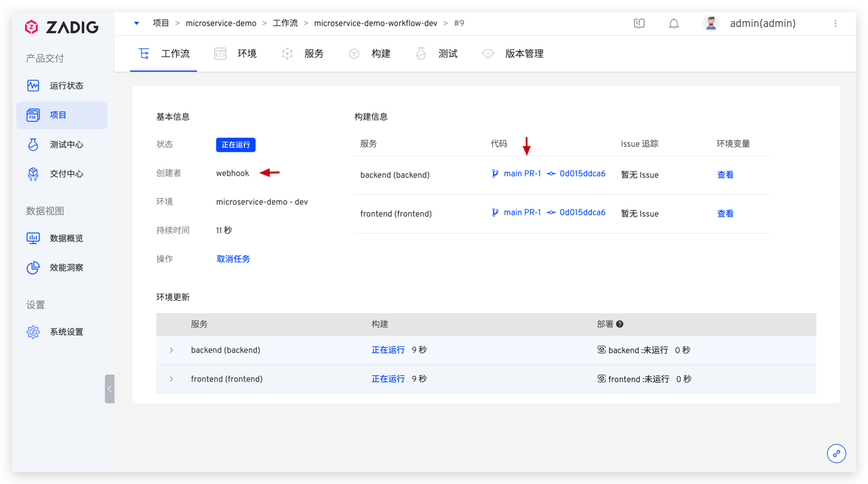Open 运行状态 in the sidebar
Image resolution: width=868 pixels, height=484 pixels.
click(62, 85)
